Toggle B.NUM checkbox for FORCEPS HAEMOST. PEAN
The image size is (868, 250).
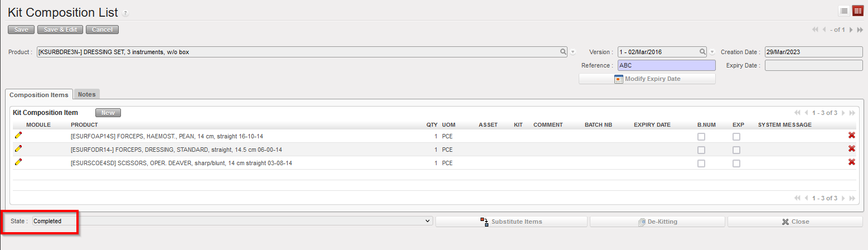tap(701, 137)
